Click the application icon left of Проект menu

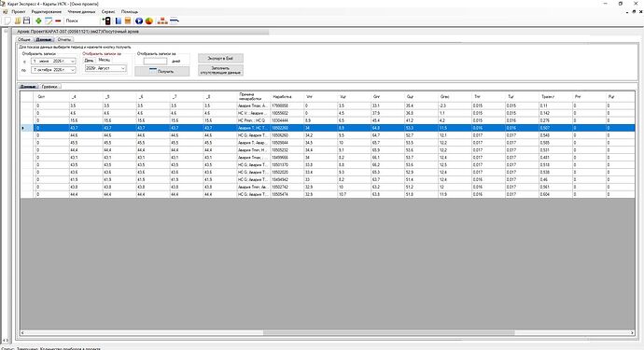[x=6, y=12]
